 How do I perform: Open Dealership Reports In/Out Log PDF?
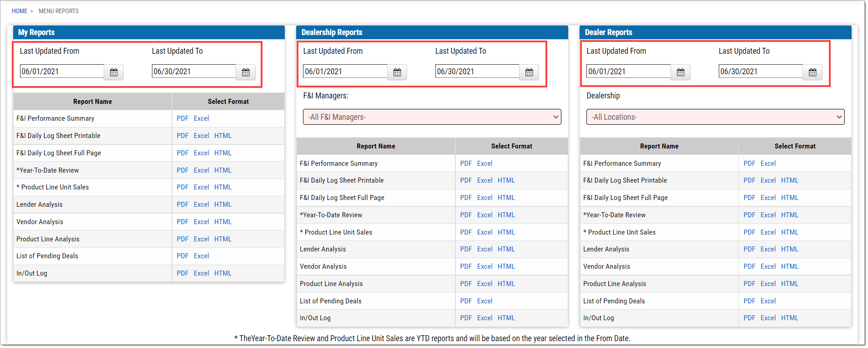[466, 318]
